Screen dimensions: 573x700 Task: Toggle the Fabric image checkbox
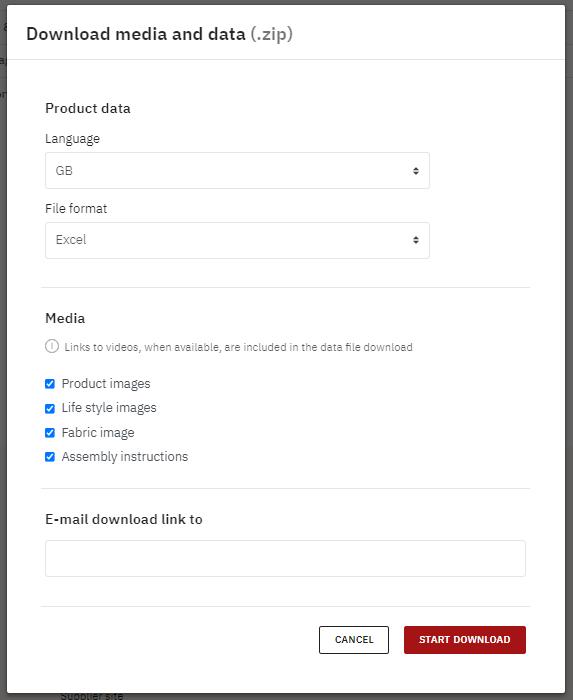[50, 433]
